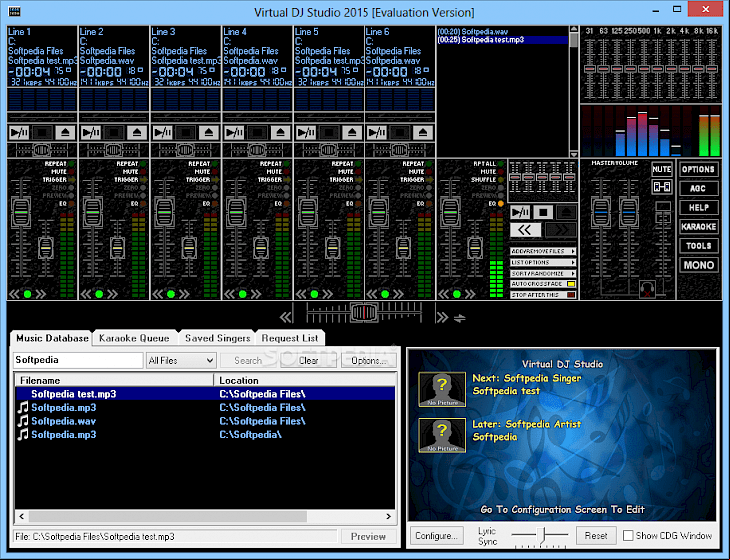This screenshot has width=730, height=560.
Task: Click the main crossfader slider handle
Action: point(365,312)
